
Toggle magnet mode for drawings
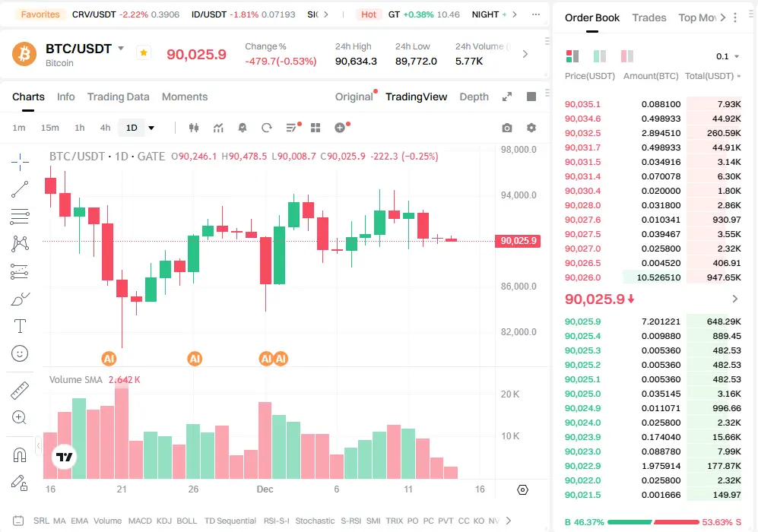point(20,455)
